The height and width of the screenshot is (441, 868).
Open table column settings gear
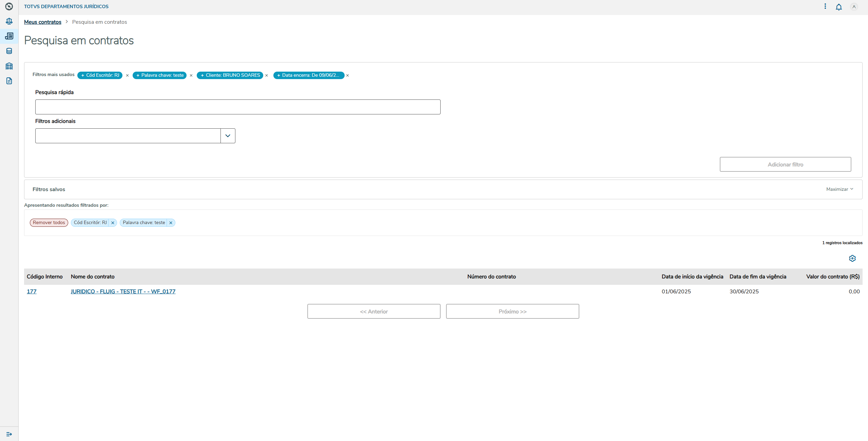[852, 258]
